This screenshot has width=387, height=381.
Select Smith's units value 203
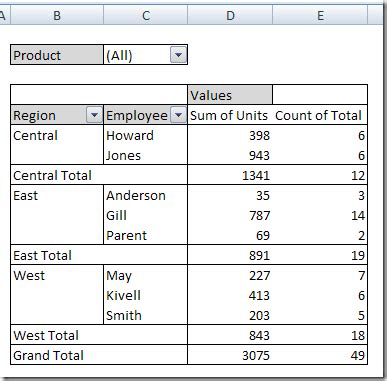230,315
